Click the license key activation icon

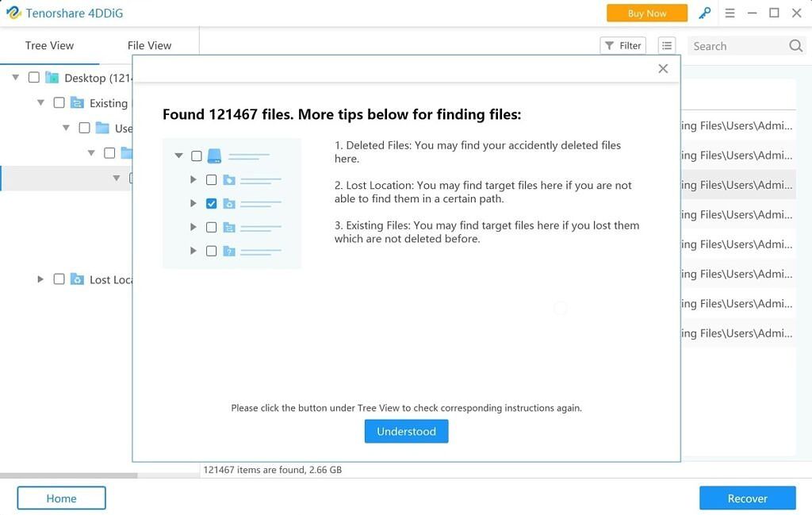[x=704, y=13]
